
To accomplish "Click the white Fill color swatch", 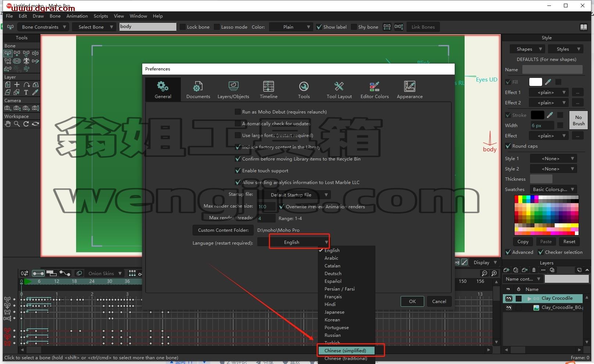I will point(536,82).
